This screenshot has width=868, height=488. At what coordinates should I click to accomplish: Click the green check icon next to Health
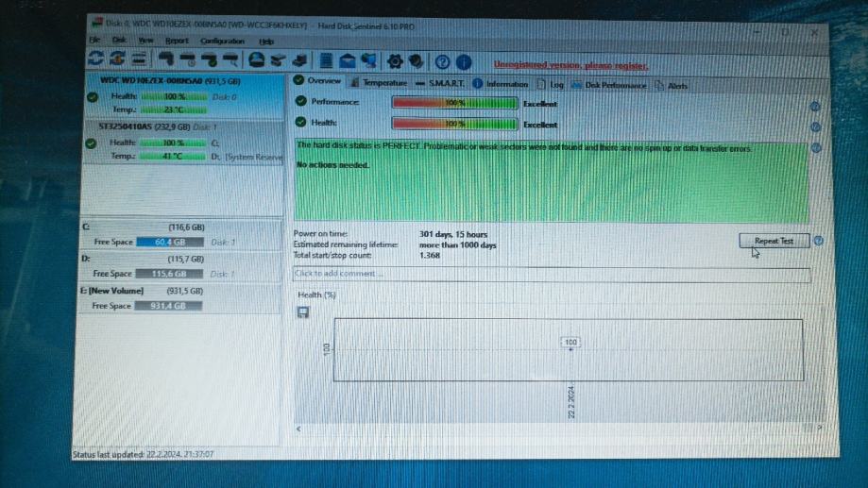pyautogui.click(x=300, y=122)
